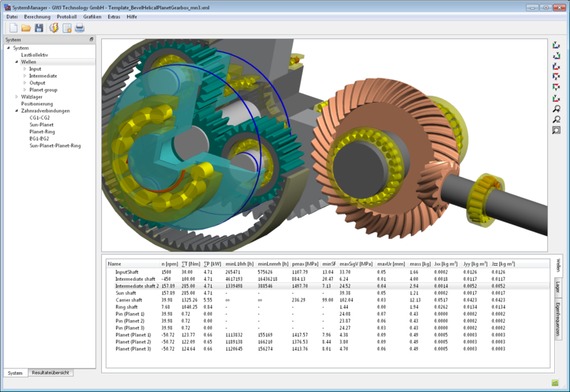
Task: Click the topmost axis view orientation icon
Action: [x=556, y=45]
